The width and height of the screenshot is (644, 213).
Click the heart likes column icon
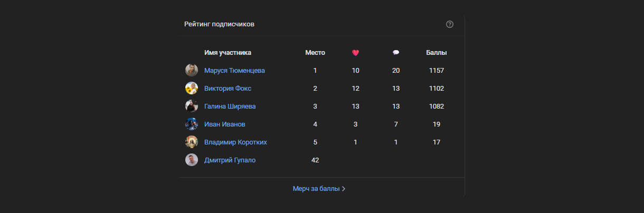(x=355, y=53)
